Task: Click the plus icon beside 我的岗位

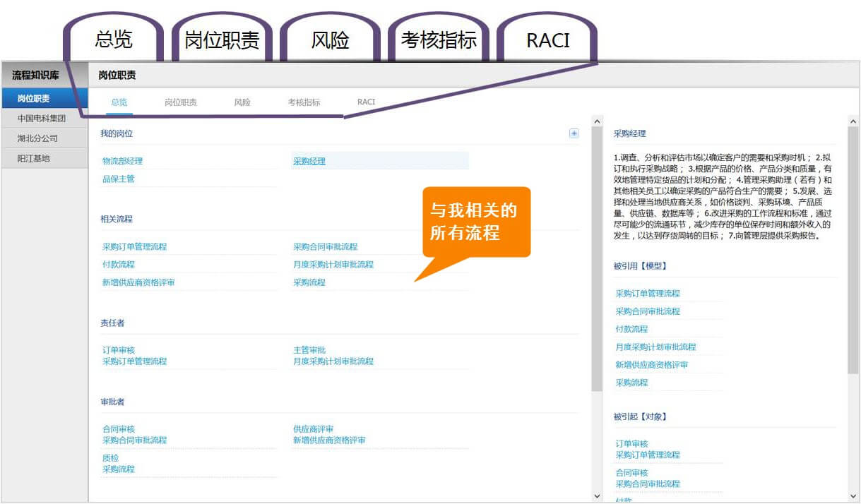Action: [574, 133]
